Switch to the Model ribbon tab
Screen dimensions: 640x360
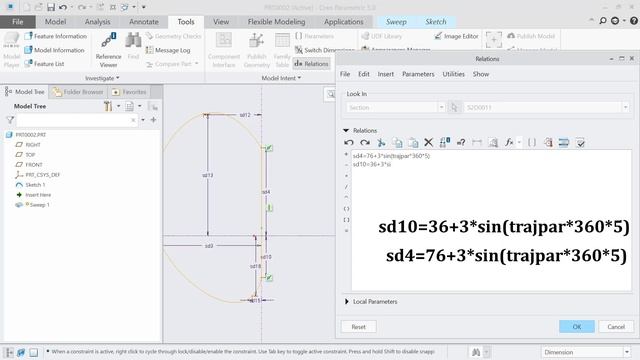pos(56,22)
